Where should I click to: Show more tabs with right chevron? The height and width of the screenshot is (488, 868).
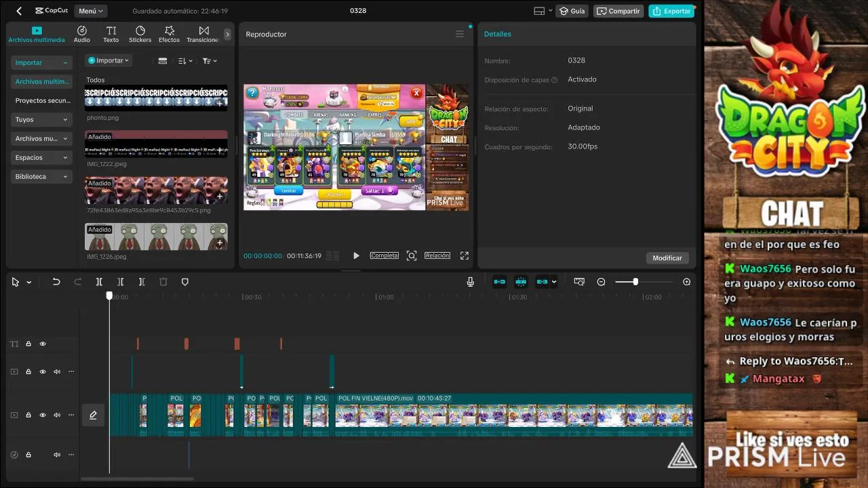tap(227, 34)
